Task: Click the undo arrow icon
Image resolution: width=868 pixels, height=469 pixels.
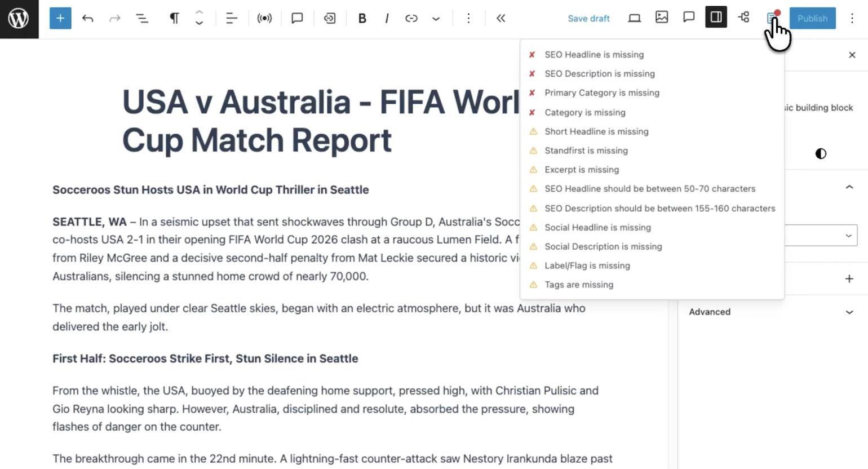Action: click(x=88, y=19)
